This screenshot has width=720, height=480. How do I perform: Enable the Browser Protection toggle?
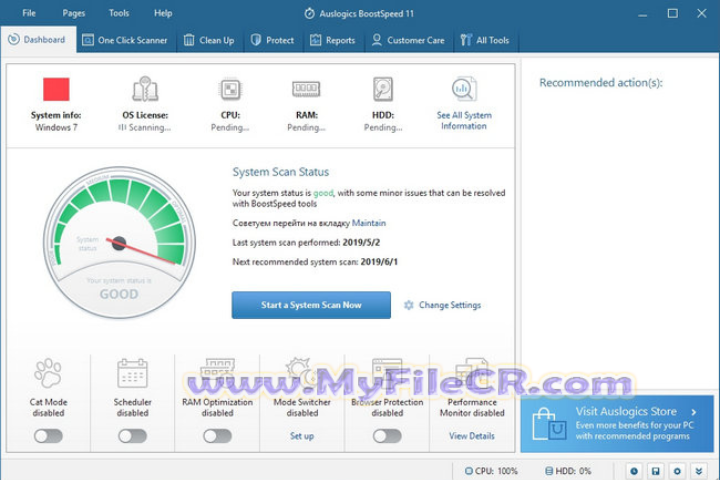[387, 436]
